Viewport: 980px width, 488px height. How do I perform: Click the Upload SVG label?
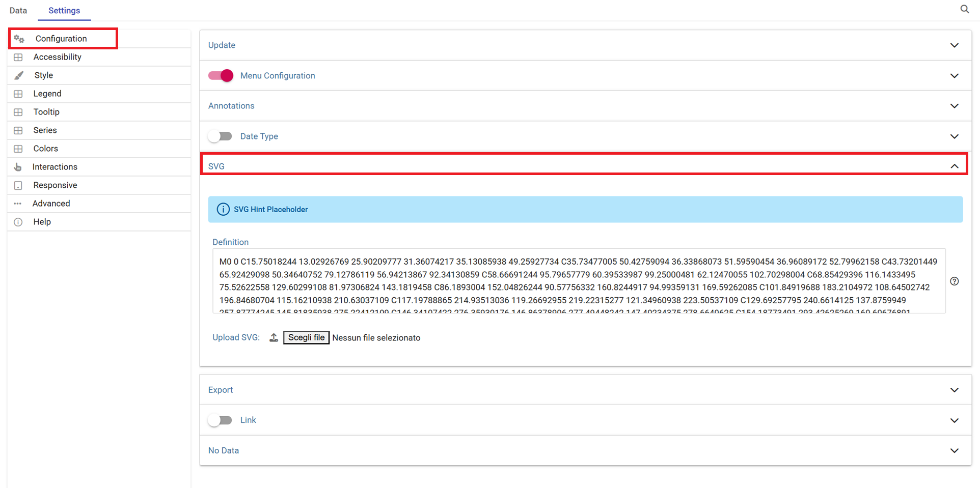click(x=236, y=337)
